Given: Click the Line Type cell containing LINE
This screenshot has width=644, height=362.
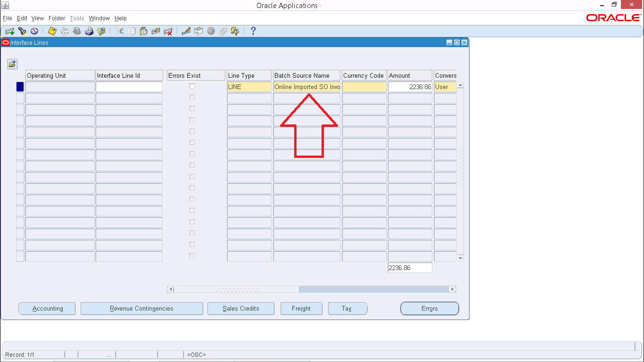Looking at the screenshot, I should (249, 87).
